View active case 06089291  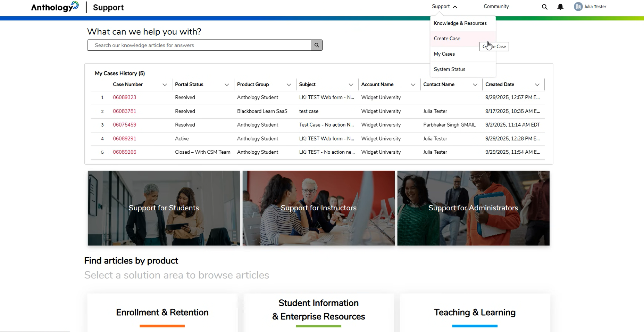coord(125,139)
